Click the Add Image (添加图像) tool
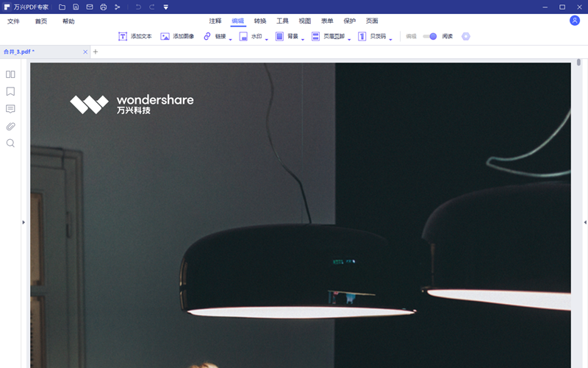This screenshot has width=588, height=368. click(177, 36)
